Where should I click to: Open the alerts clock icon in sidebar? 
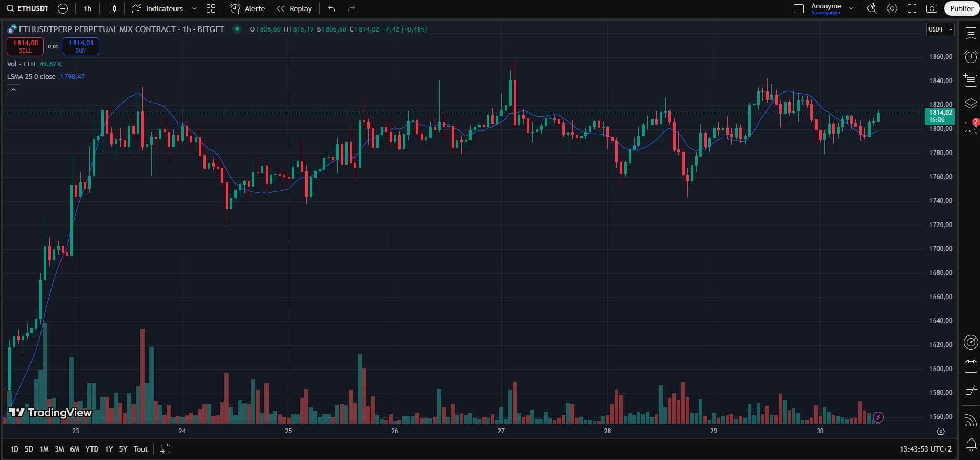click(971, 57)
